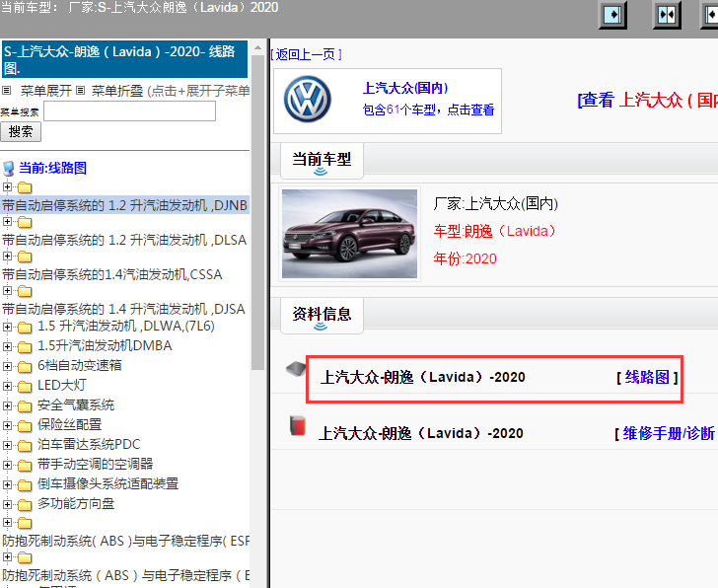Select the 6档自动变速箱 tree label
718x588 pixels.
point(80,365)
